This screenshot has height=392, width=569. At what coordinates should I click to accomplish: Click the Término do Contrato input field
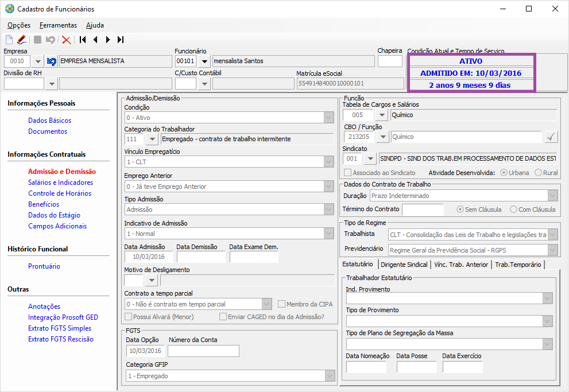pos(423,209)
